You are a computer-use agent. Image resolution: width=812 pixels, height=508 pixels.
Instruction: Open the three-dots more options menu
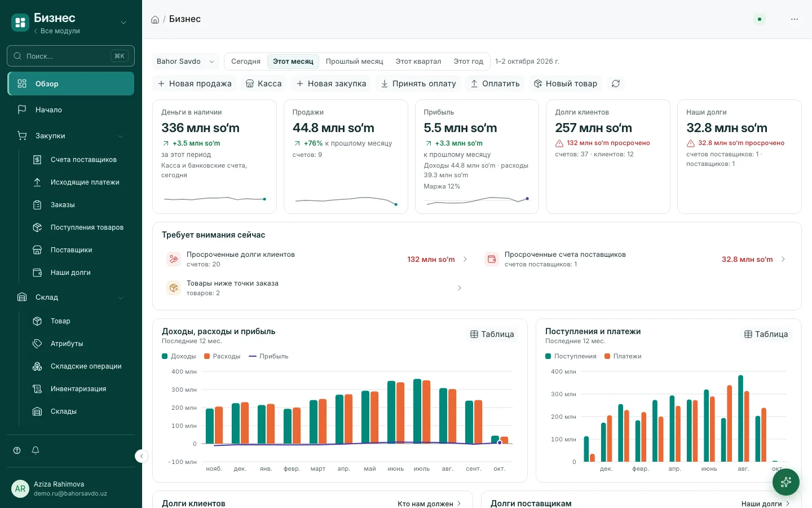(x=795, y=19)
